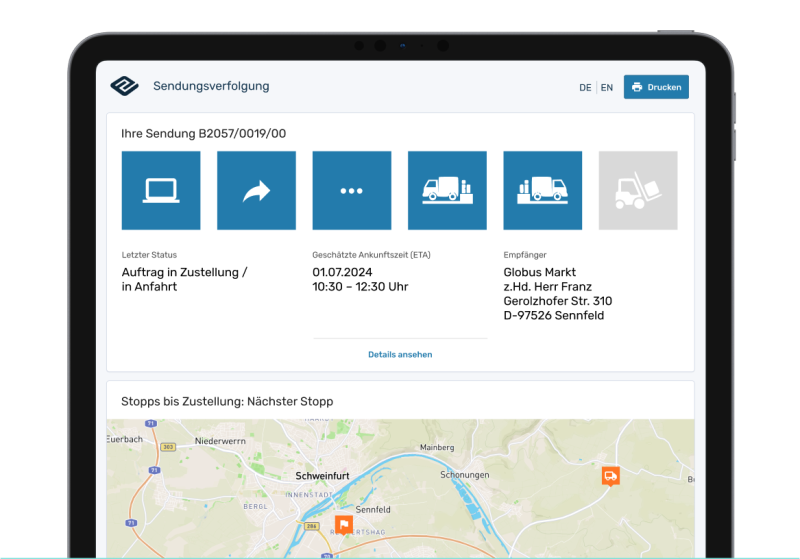Click the laptop order-entry status icon
The height and width of the screenshot is (559, 800).
[161, 191]
